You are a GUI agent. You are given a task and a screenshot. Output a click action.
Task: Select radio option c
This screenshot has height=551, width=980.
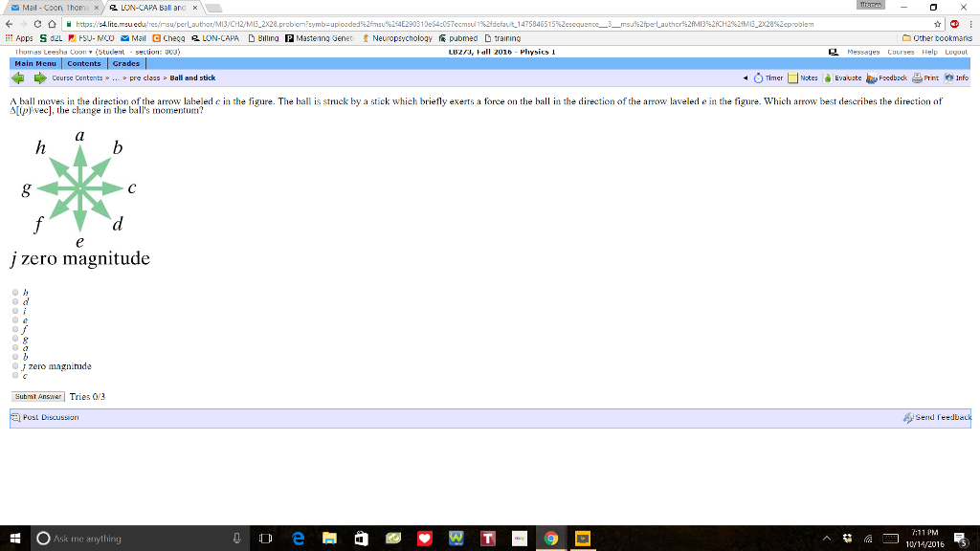click(x=15, y=375)
